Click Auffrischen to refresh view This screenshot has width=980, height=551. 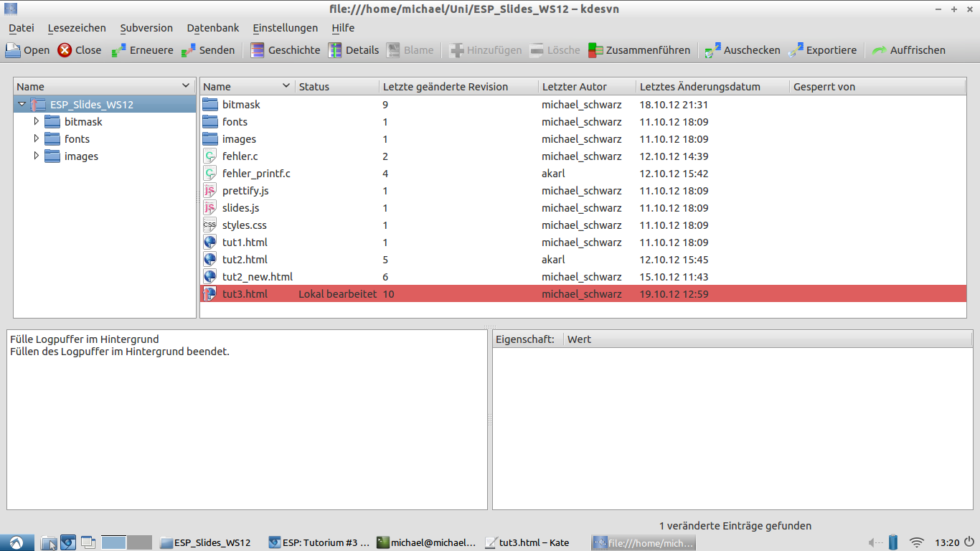click(908, 50)
